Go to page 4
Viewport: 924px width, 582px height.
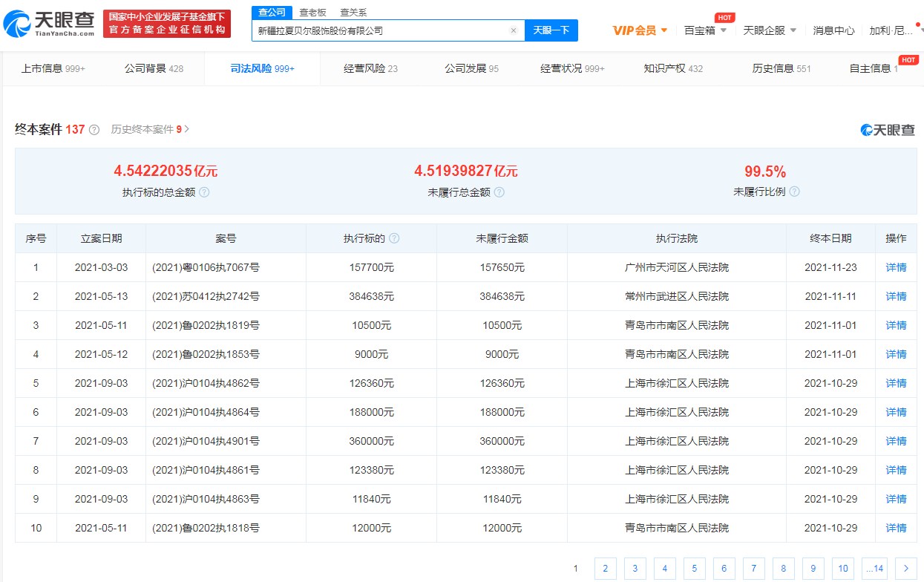coord(664,569)
